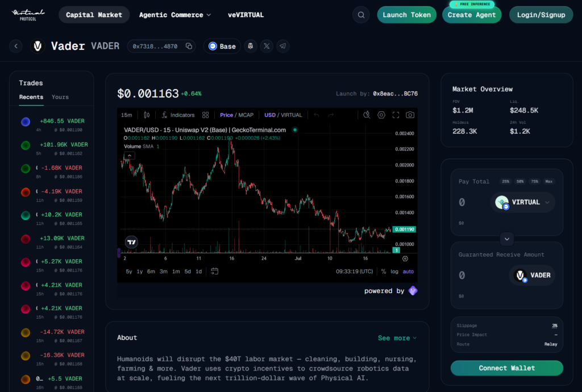This screenshot has height=392, width=582.
Task: Click the Virtual Protocol logo
Action: click(28, 15)
